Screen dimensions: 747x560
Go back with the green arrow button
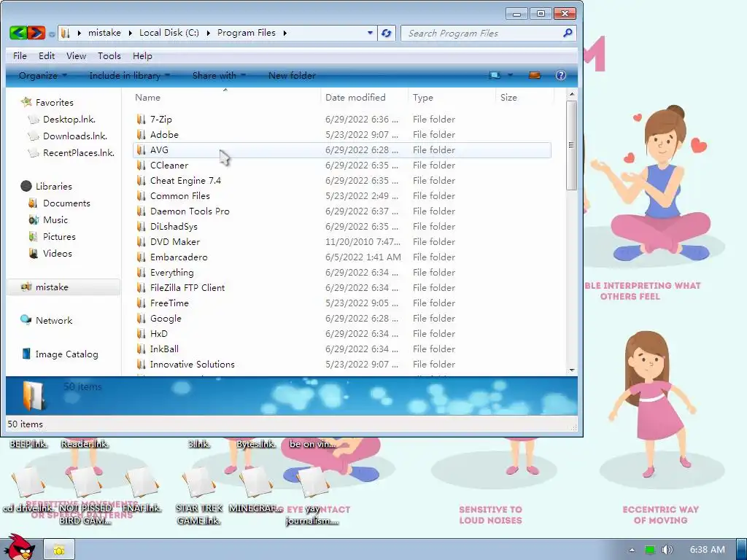pyautogui.click(x=18, y=33)
